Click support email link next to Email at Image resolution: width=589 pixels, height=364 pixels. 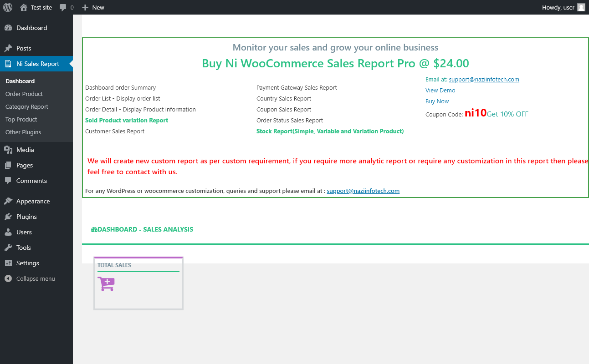484,79
